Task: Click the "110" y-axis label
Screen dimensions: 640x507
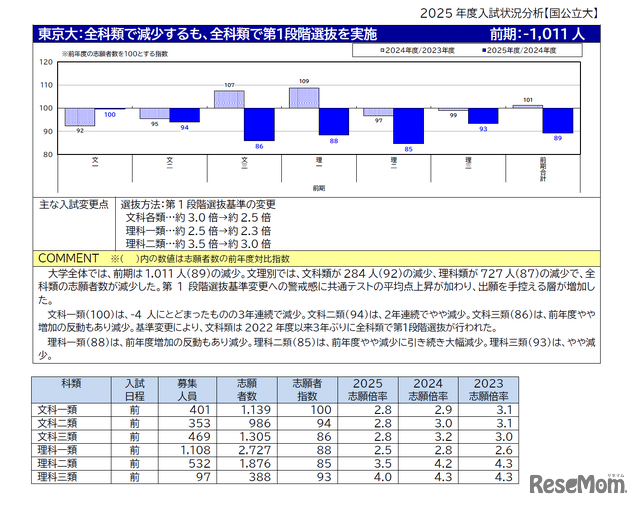Action: [x=46, y=85]
